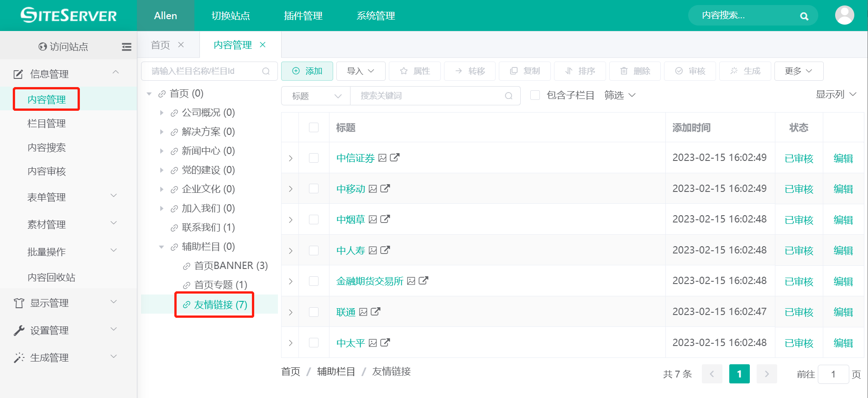Click the channel search magnifier icon

(266, 71)
